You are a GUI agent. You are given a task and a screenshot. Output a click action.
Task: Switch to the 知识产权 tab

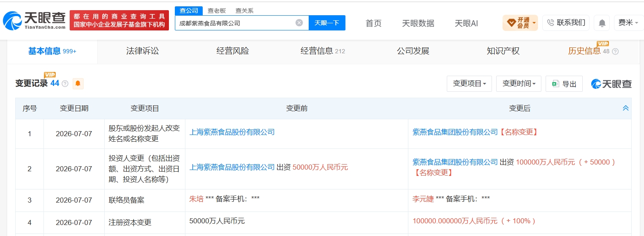503,51
